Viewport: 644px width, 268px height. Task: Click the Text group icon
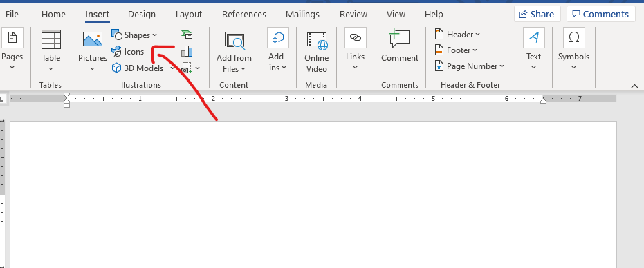534,38
